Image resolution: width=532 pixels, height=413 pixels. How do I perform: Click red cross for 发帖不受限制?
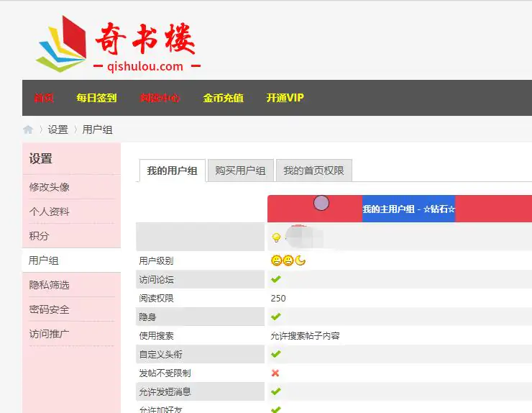coord(275,373)
